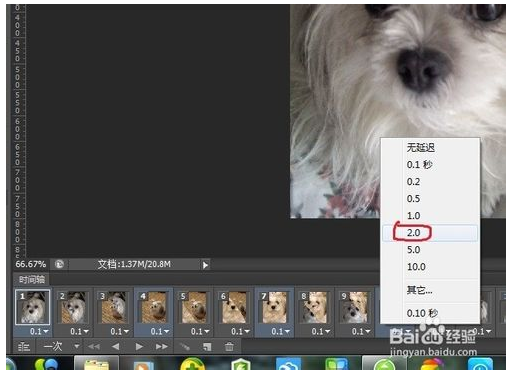Play the frame animation

(x=139, y=347)
